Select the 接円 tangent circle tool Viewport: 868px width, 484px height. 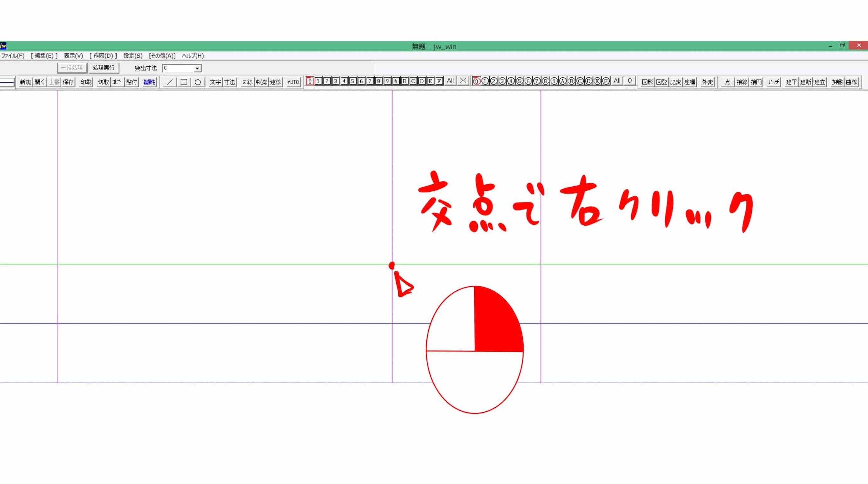point(756,82)
